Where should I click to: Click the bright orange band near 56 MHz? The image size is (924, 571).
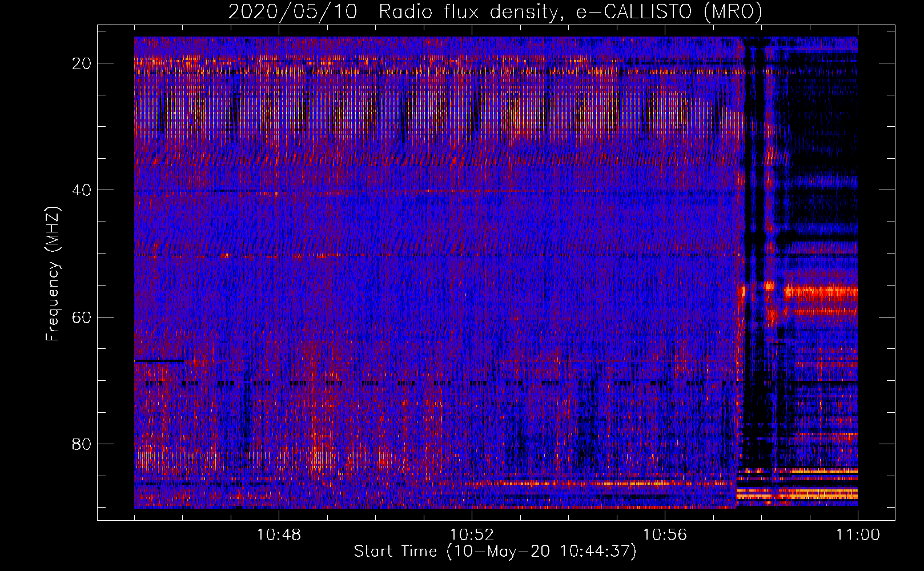[x=821, y=292]
